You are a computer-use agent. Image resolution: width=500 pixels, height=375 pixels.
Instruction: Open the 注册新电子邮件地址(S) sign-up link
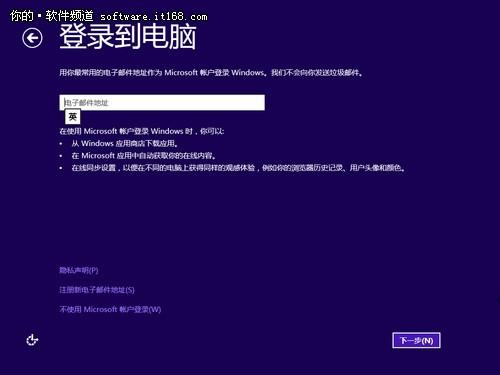click(97, 290)
